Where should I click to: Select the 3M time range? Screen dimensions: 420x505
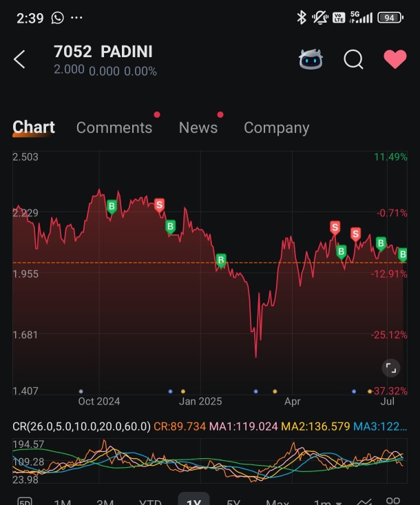105,501
